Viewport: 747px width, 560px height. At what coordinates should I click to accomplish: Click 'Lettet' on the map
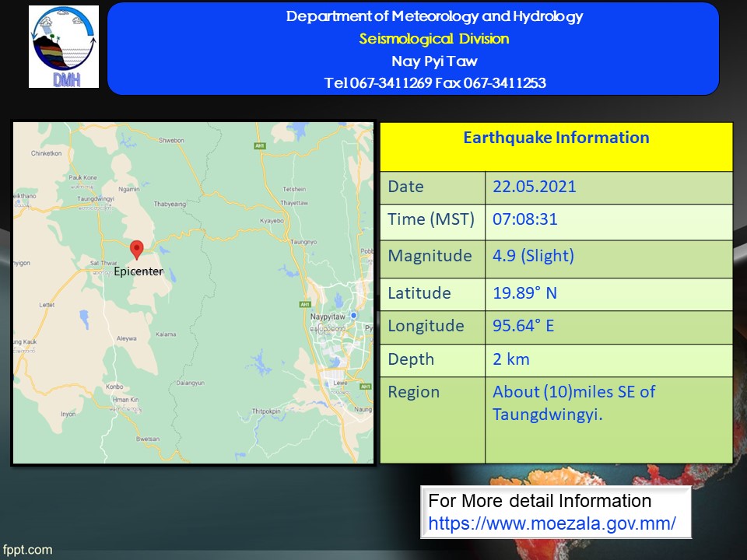point(47,305)
